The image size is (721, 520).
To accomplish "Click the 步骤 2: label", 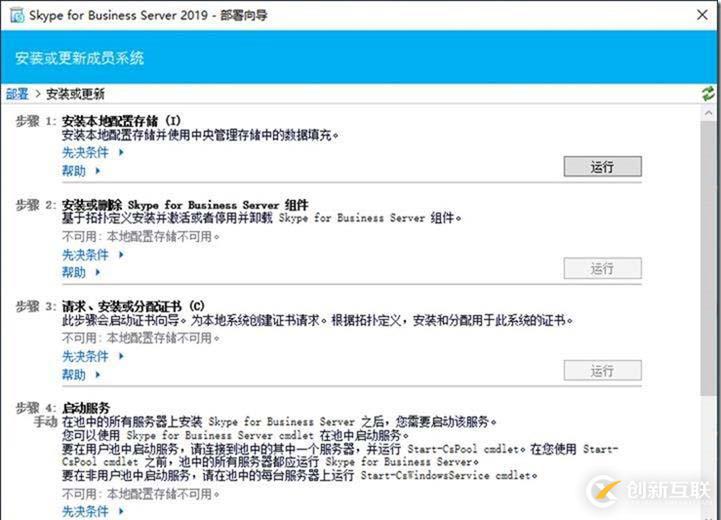I will [35, 205].
